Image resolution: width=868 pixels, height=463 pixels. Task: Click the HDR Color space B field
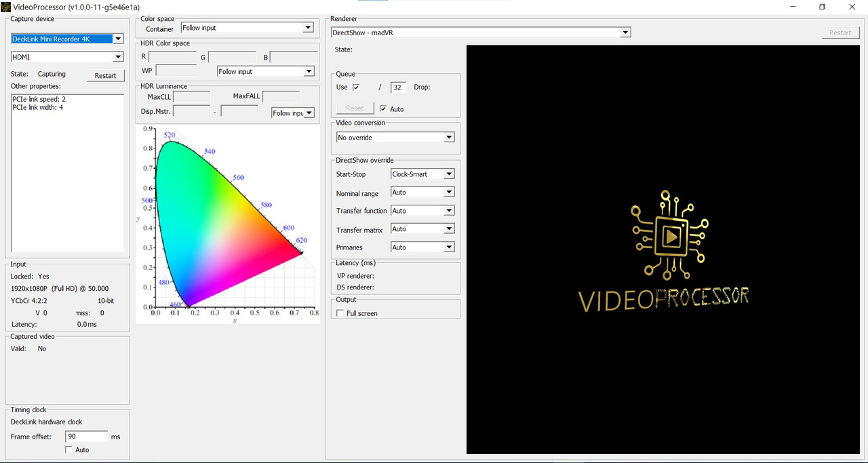pyautogui.click(x=294, y=57)
